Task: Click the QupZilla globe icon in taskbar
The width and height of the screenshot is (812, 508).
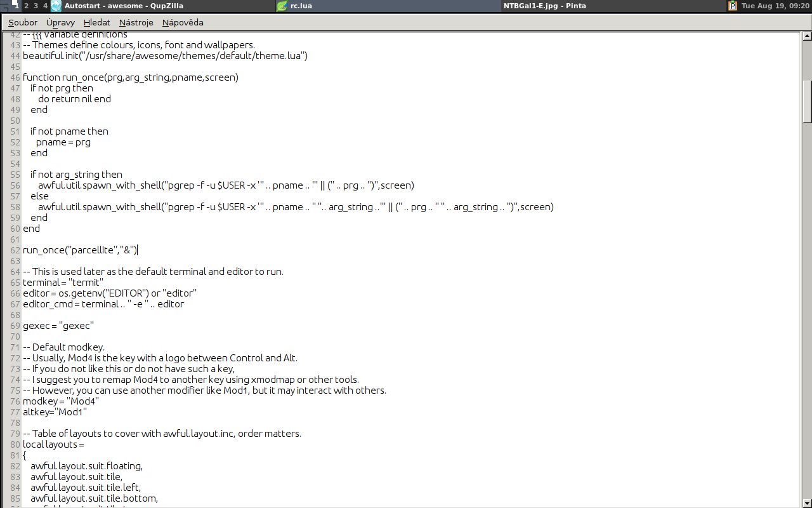Action: [56, 6]
